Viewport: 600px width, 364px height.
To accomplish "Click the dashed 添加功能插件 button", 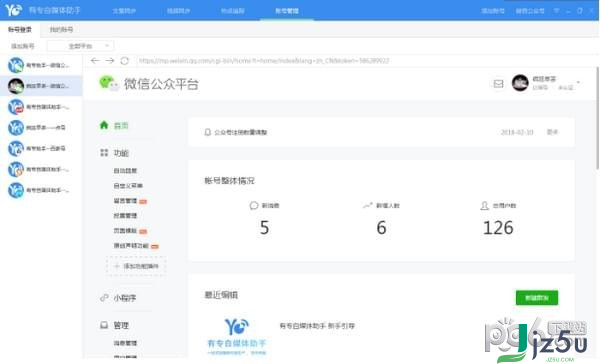I will pos(136,266).
